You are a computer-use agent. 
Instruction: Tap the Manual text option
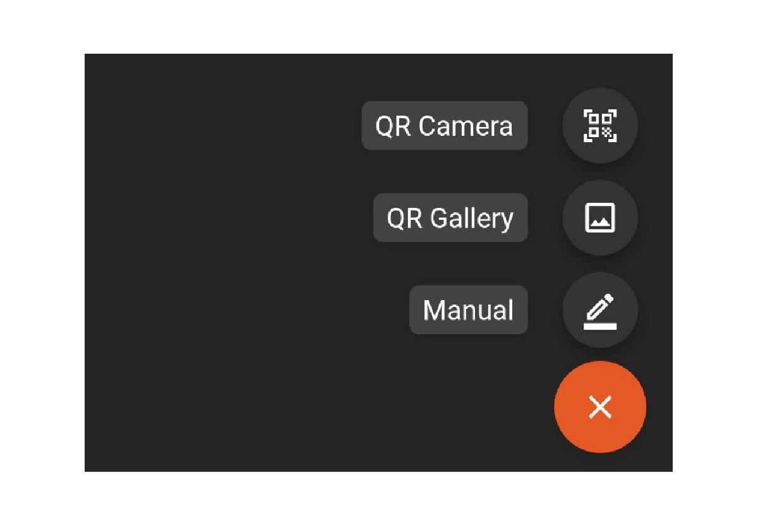[x=468, y=310]
